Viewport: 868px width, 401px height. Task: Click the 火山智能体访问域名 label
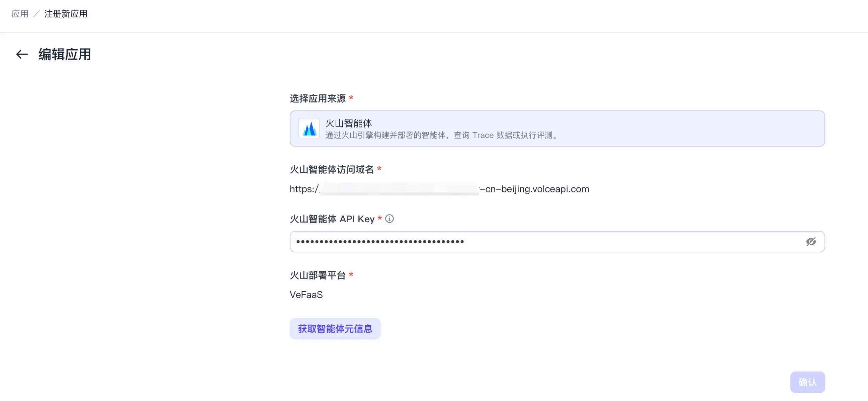pos(332,169)
